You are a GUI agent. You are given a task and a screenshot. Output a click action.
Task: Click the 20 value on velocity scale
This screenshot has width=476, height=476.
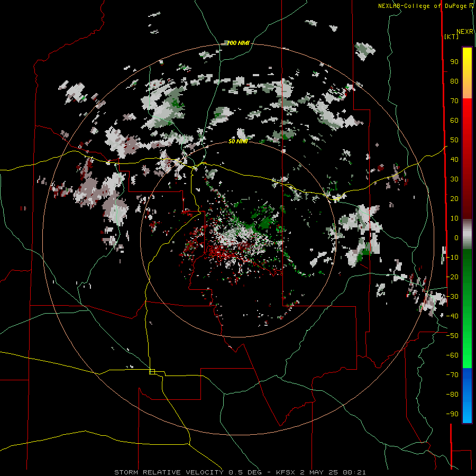click(454, 199)
